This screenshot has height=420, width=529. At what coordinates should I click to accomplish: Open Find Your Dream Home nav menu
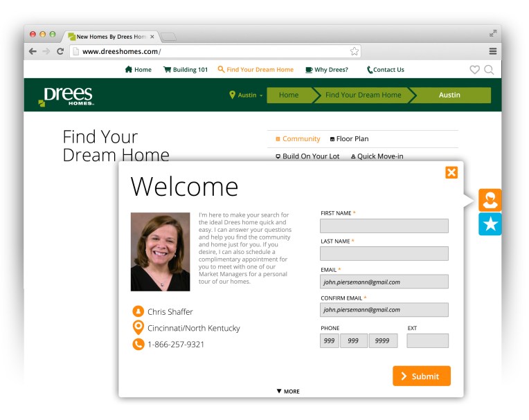tap(255, 70)
